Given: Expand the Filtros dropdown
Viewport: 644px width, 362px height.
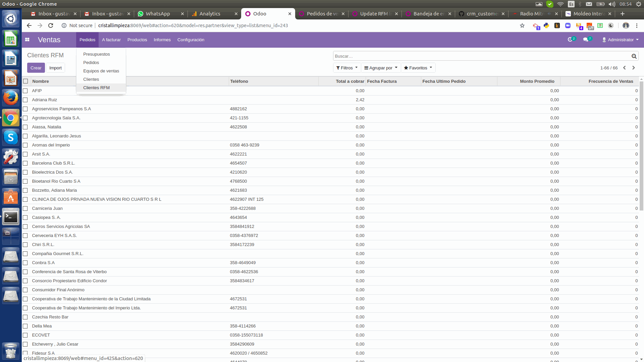Looking at the screenshot, I should (347, 68).
